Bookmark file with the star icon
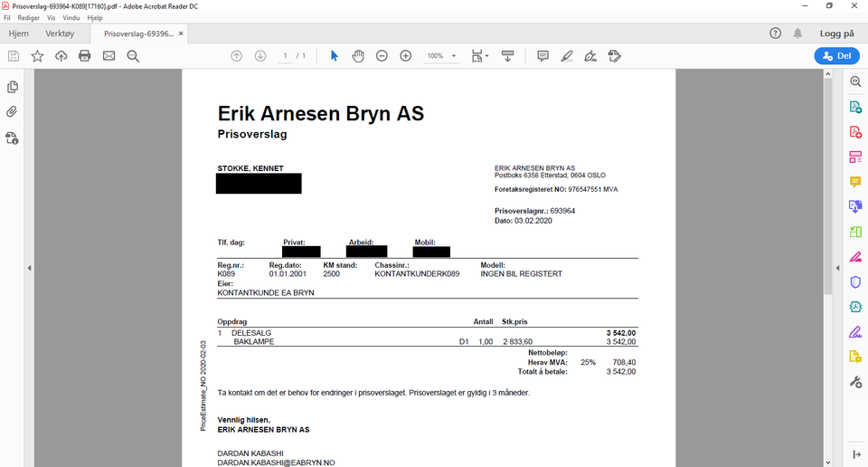The height and width of the screenshot is (467, 868). pyautogui.click(x=37, y=56)
